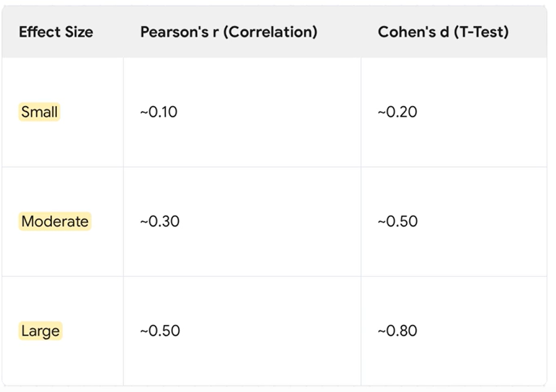
Task: Click the ~0.80 value
Action: click(397, 331)
